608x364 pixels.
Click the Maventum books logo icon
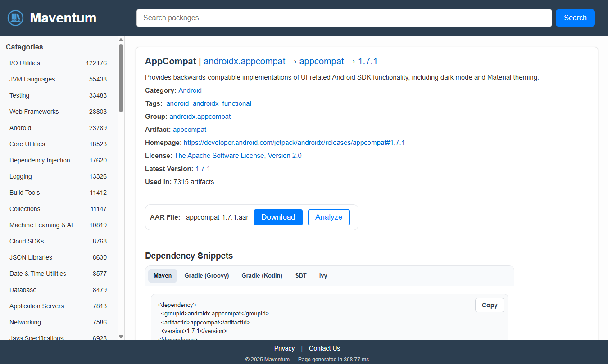click(15, 18)
